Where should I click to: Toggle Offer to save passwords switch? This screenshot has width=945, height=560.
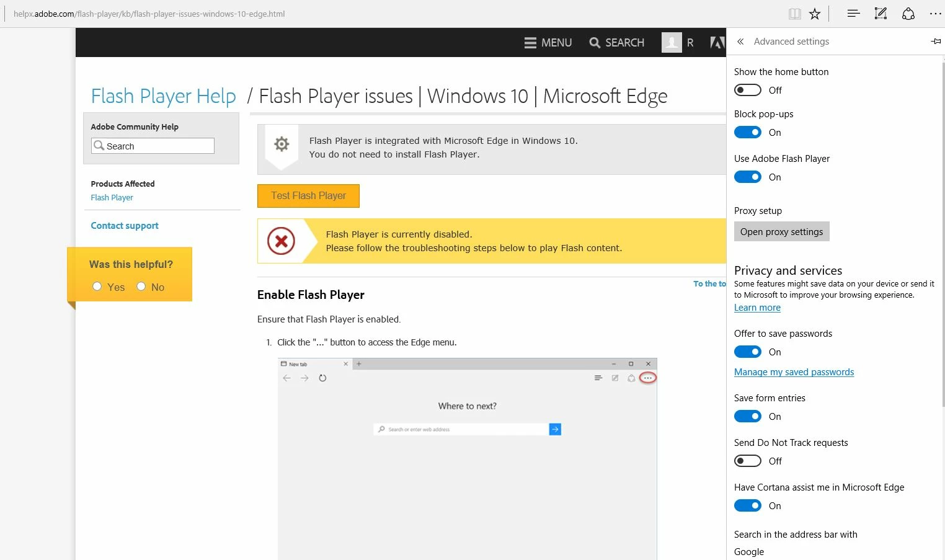[747, 352]
